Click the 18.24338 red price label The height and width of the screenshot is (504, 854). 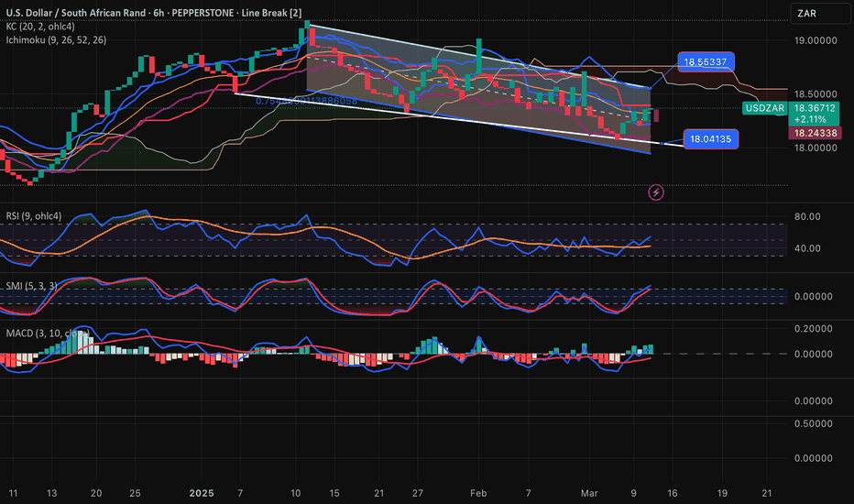click(815, 133)
